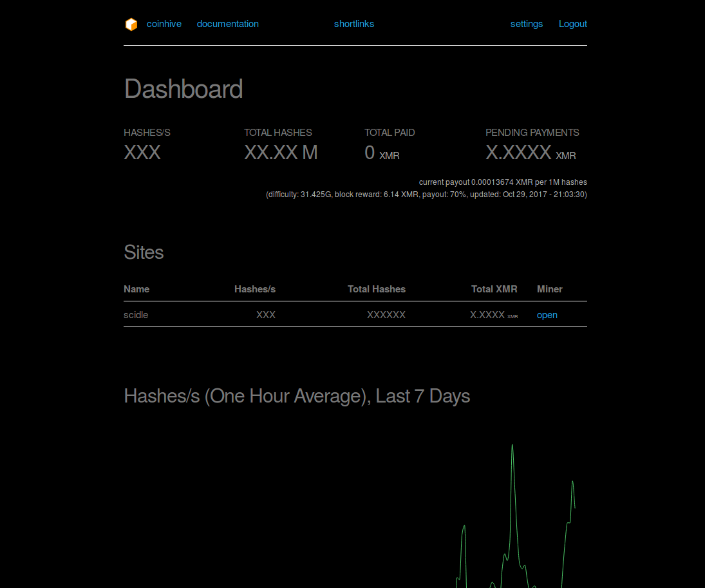Click the current payout per 1M hashes text

pos(503,182)
